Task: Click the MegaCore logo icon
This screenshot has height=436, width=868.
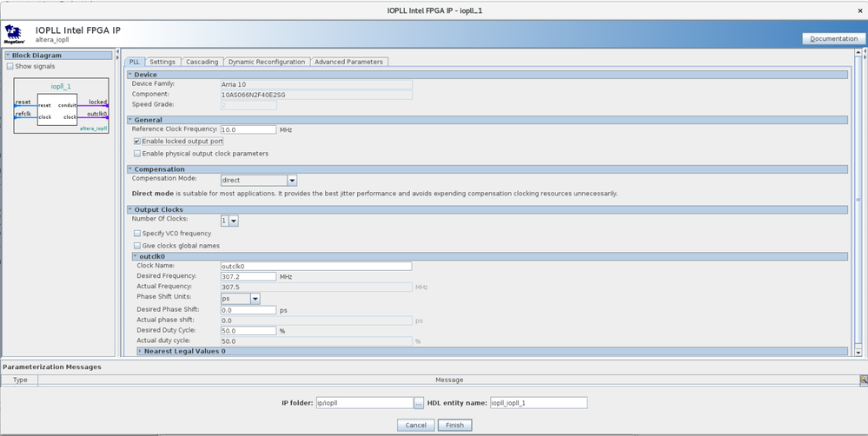Action: click(14, 34)
